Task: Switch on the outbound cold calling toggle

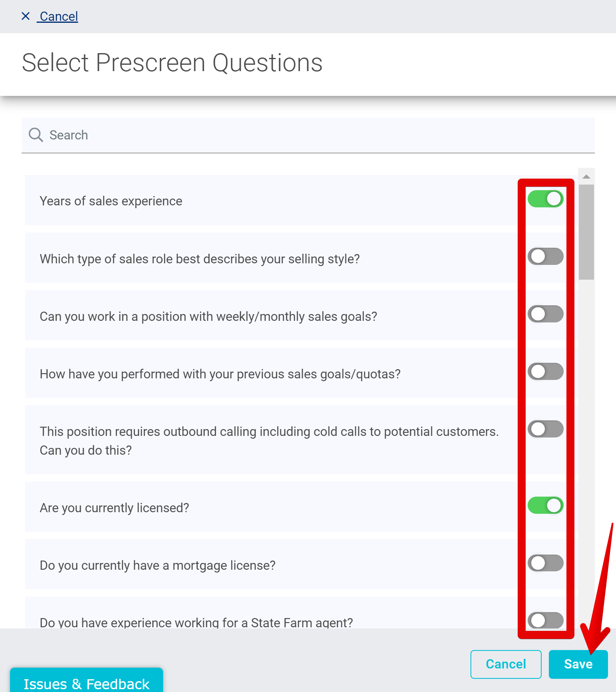Action: [545, 429]
